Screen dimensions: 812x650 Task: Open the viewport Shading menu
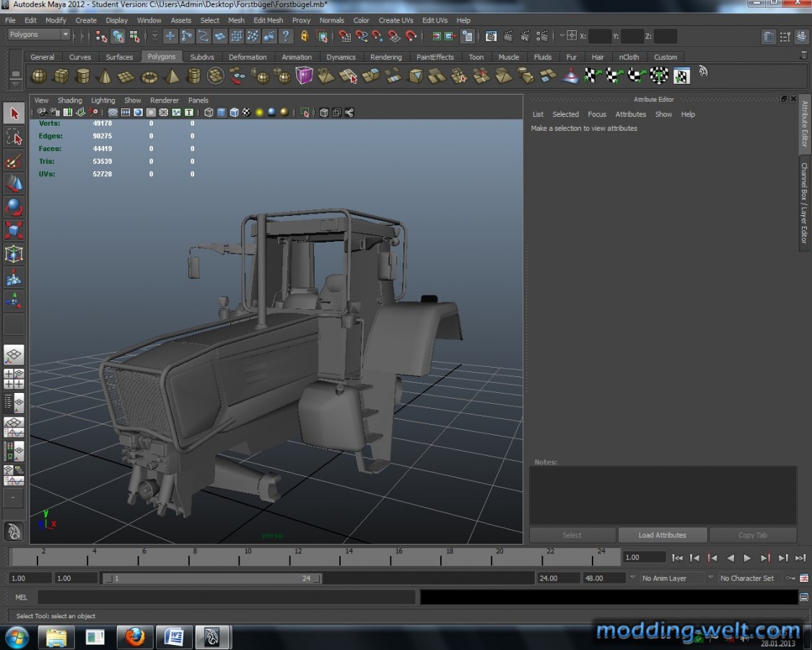point(70,100)
